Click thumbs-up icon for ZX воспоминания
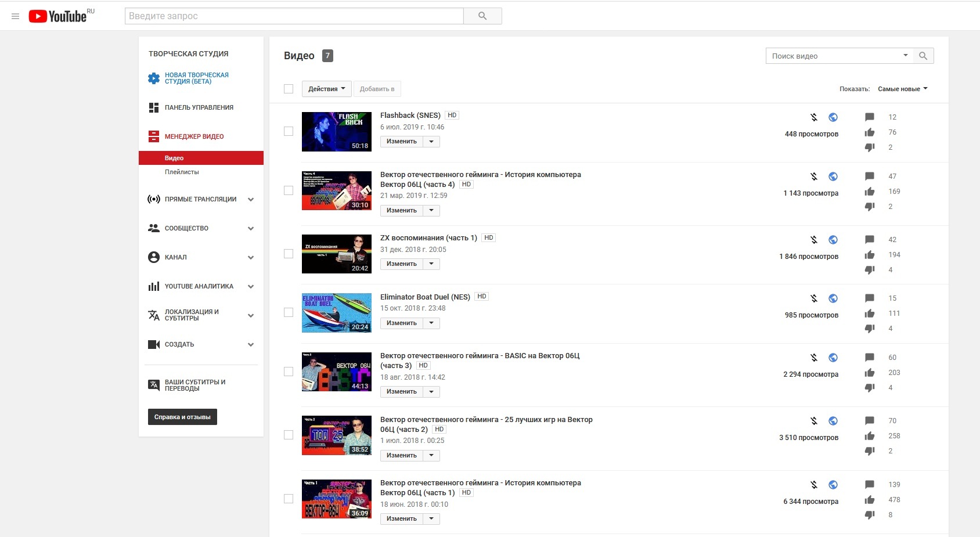The height and width of the screenshot is (537, 980). (x=870, y=255)
